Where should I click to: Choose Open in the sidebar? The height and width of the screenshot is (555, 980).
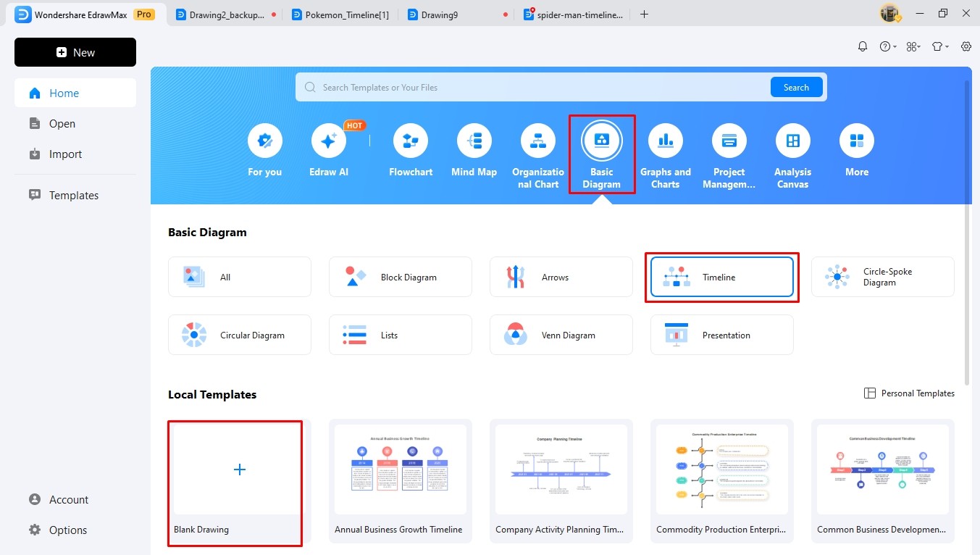click(75, 123)
